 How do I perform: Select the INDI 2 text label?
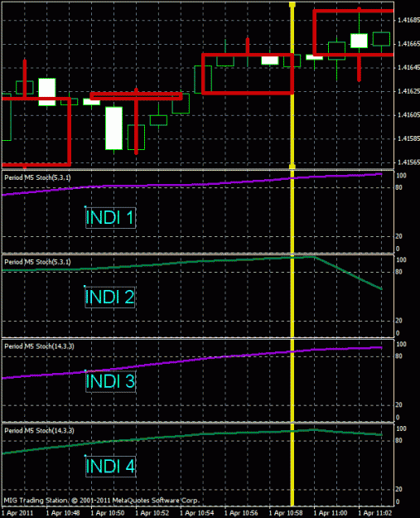[x=110, y=297]
